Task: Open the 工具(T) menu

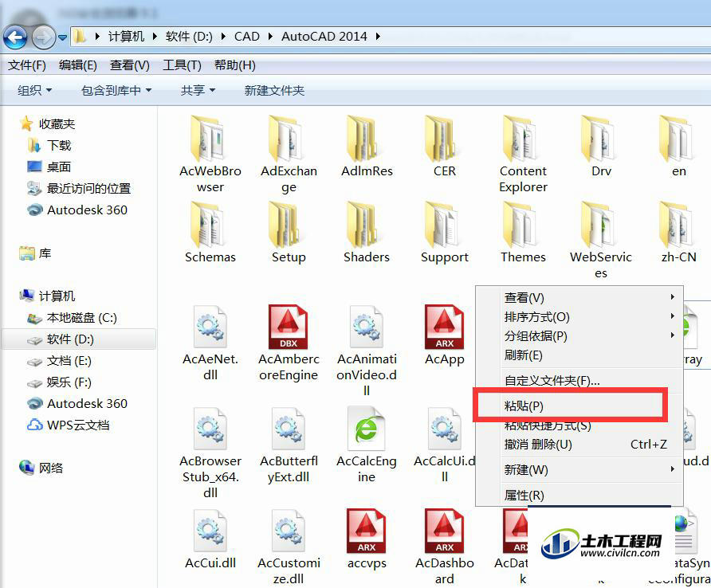Action: [182, 65]
